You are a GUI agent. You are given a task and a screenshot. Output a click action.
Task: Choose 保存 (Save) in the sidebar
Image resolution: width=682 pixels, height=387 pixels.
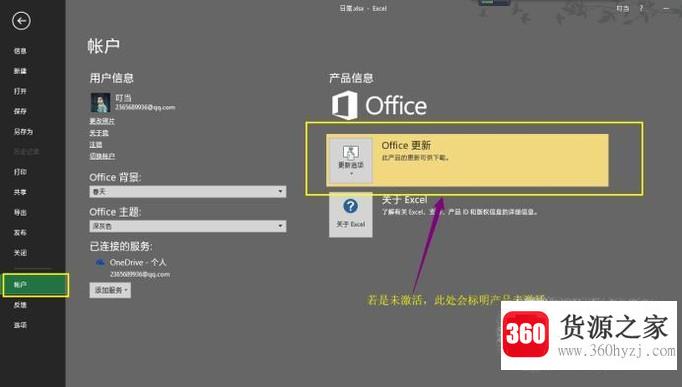pyautogui.click(x=20, y=111)
